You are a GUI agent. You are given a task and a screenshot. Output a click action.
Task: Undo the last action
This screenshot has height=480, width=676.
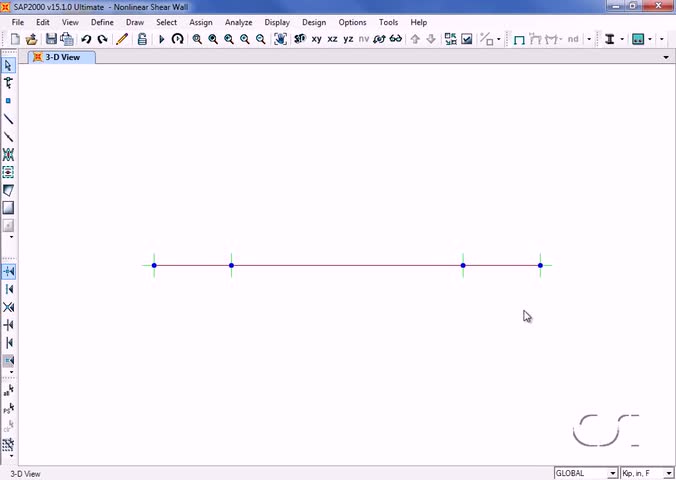pos(86,39)
